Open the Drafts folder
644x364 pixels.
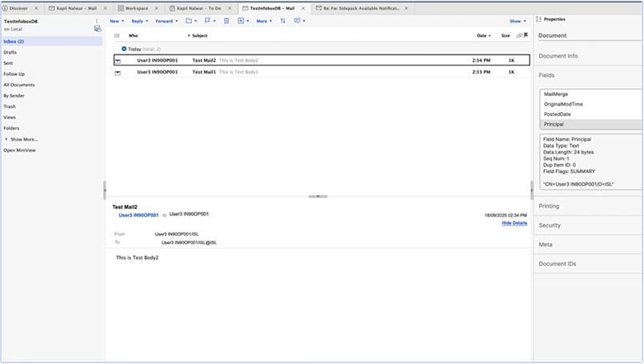pos(10,52)
